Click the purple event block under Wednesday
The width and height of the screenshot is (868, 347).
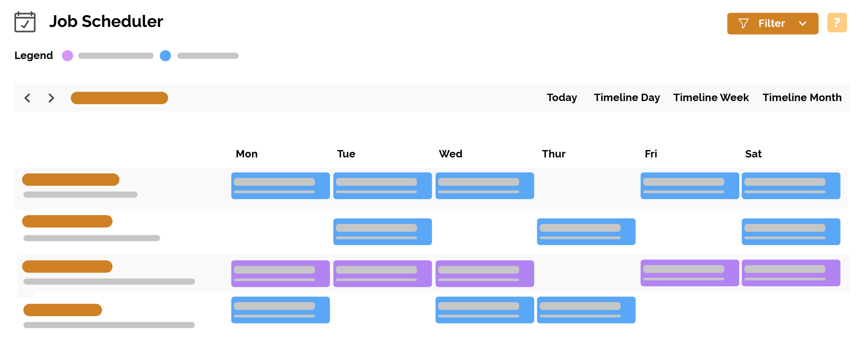(x=485, y=273)
